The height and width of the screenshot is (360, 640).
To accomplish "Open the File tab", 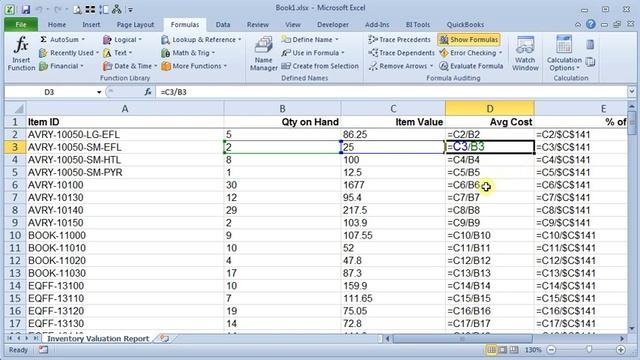I will point(21,25).
